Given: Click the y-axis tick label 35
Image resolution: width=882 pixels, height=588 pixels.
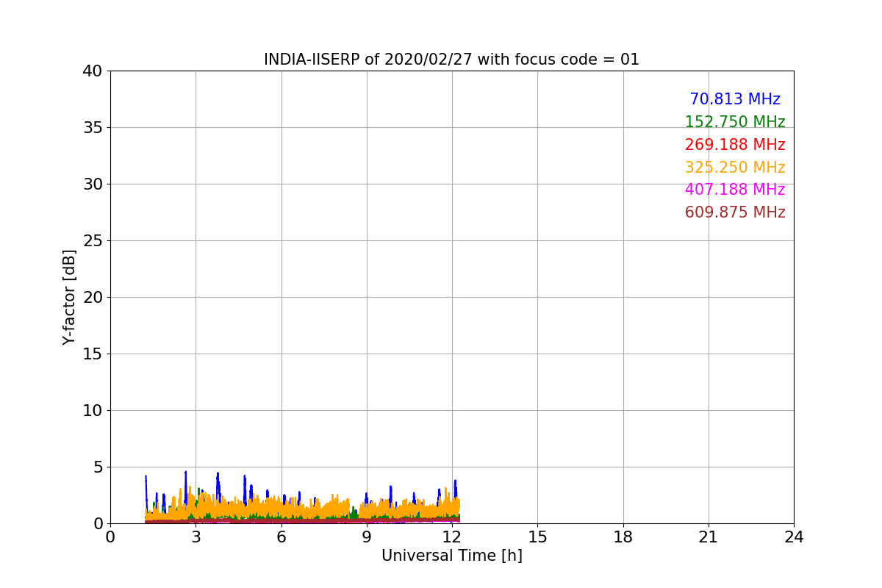Looking at the screenshot, I should (x=92, y=128).
